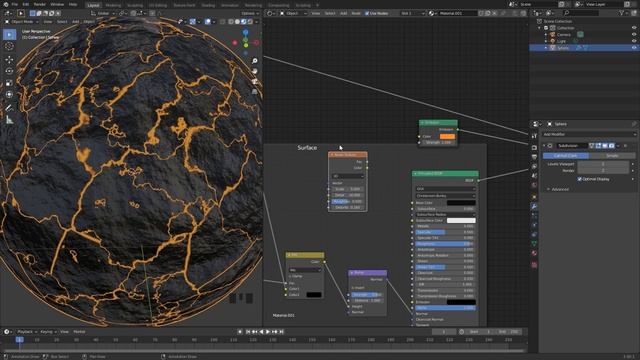Click the orange Emission color swatch
640x360 pixels.
(x=447, y=137)
